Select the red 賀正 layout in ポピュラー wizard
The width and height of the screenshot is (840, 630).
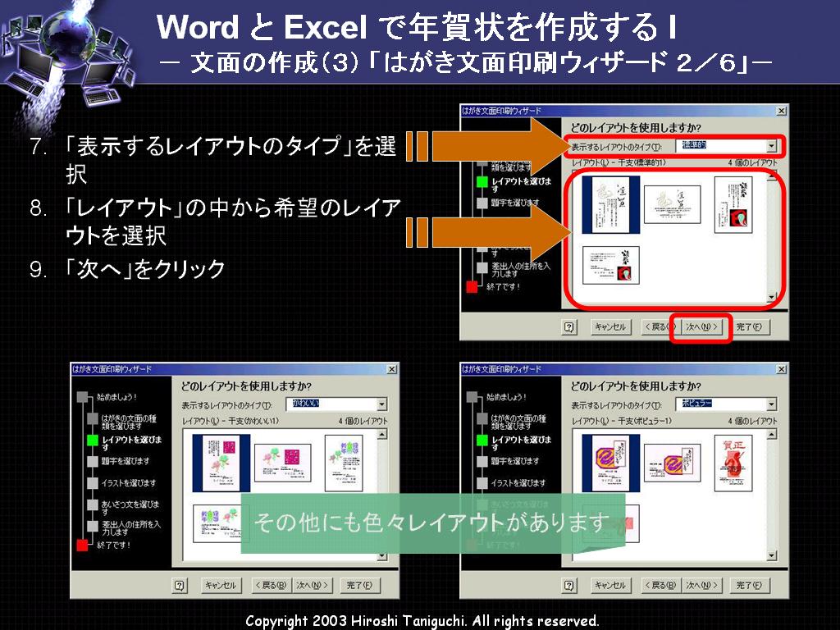tap(733, 463)
